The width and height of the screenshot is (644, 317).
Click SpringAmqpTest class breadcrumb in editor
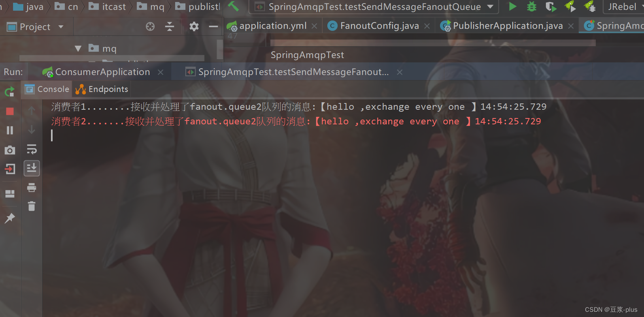(307, 55)
